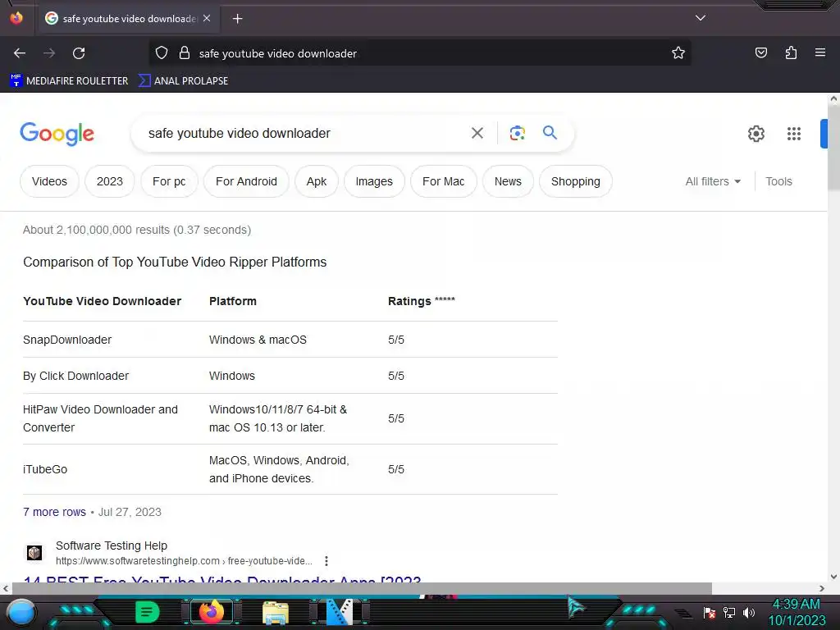Click the By Click Downloader table cell

click(x=75, y=376)
